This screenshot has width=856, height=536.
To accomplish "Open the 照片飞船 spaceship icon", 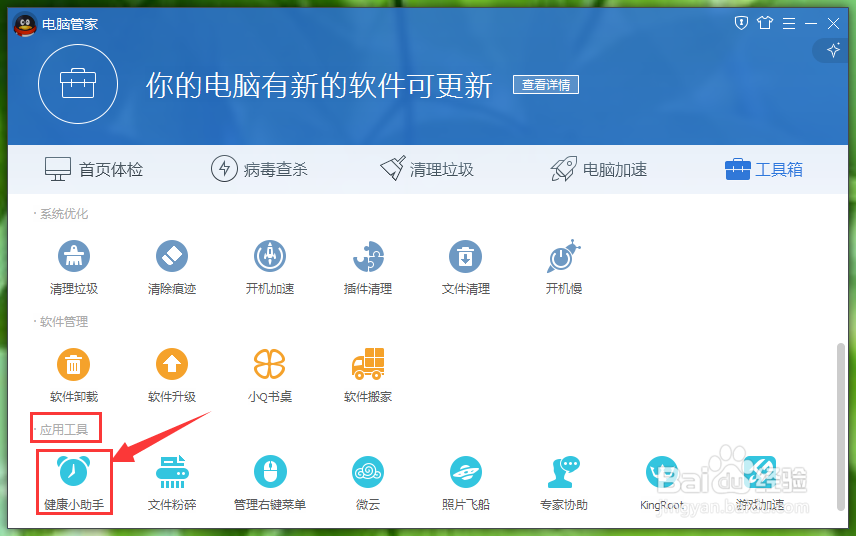I will [466, 472].
